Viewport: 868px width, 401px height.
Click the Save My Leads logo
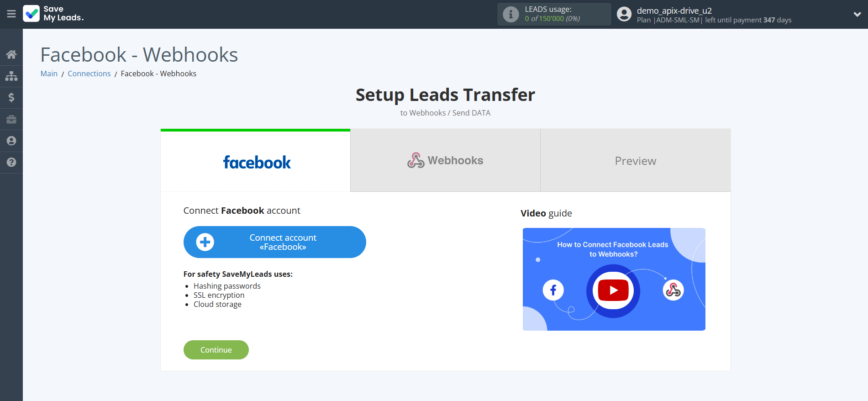tap(53, 14)
